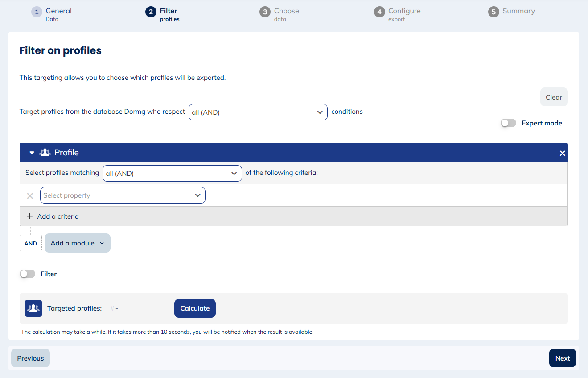Open the Add a module dropdown

pyautogui.click(x=77, y=243)
